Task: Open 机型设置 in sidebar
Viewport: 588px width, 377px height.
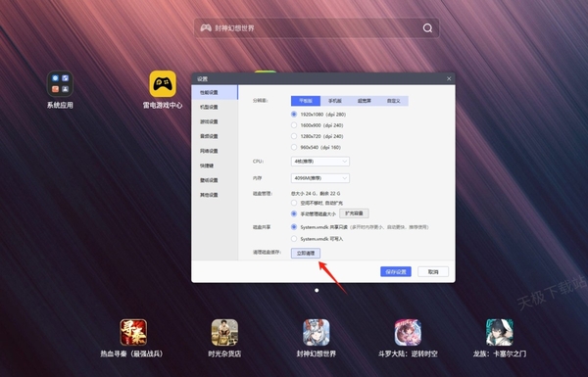Action: point(215,107)
